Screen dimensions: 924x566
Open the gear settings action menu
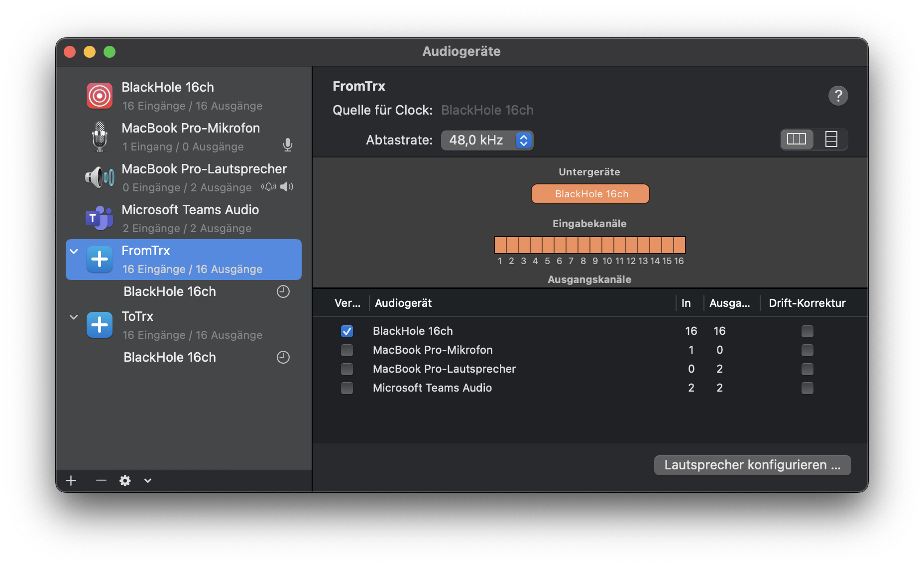[125, 480]
